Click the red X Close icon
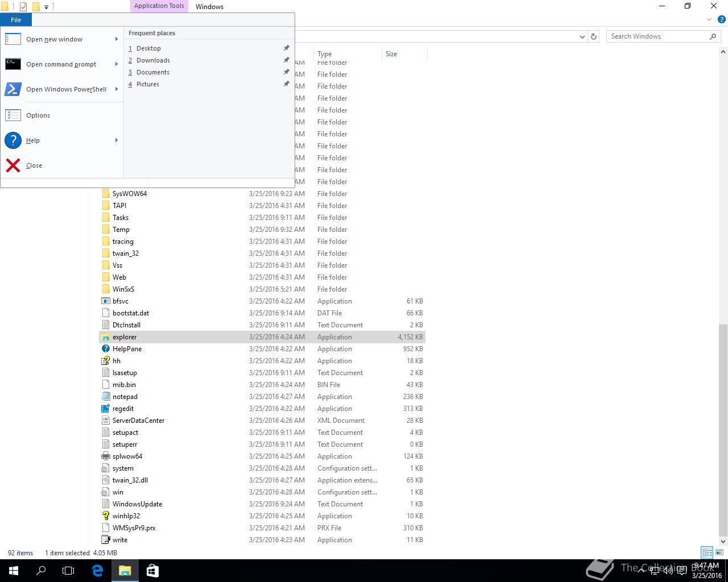 click(13, 165)
